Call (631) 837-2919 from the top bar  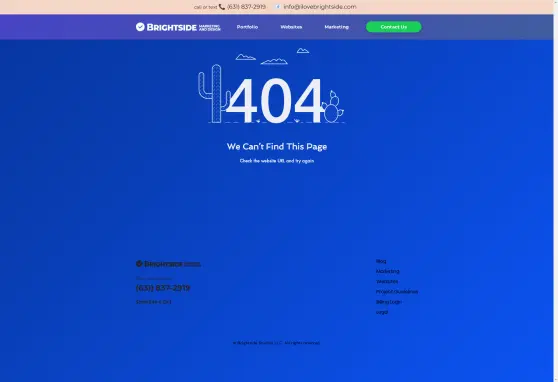pos(246,7)
